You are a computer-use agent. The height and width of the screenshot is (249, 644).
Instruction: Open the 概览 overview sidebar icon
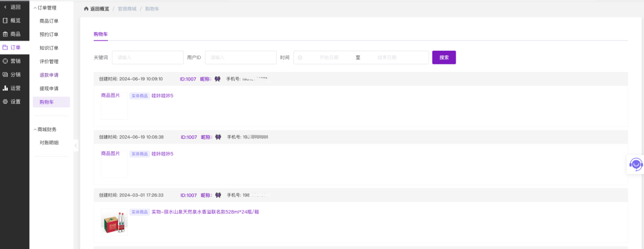pos(5,20)
